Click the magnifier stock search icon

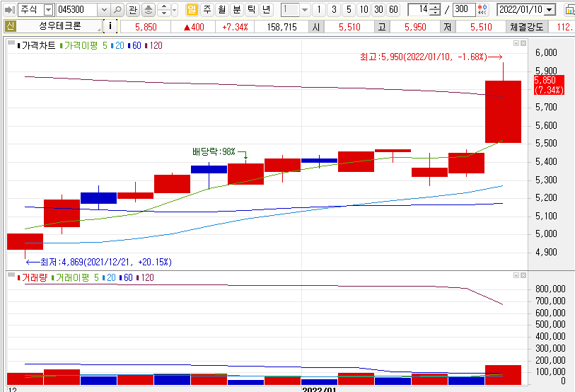point(117,9)
